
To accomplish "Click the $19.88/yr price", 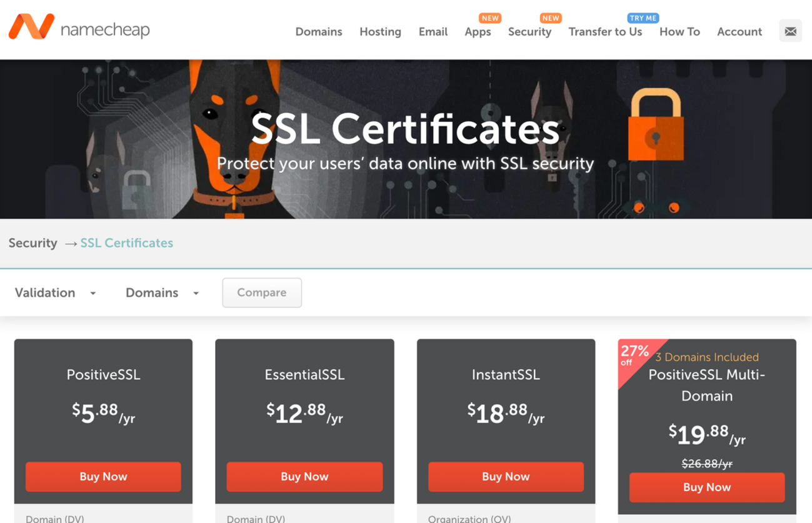I will pyautogui.click(x=707, y=434).
